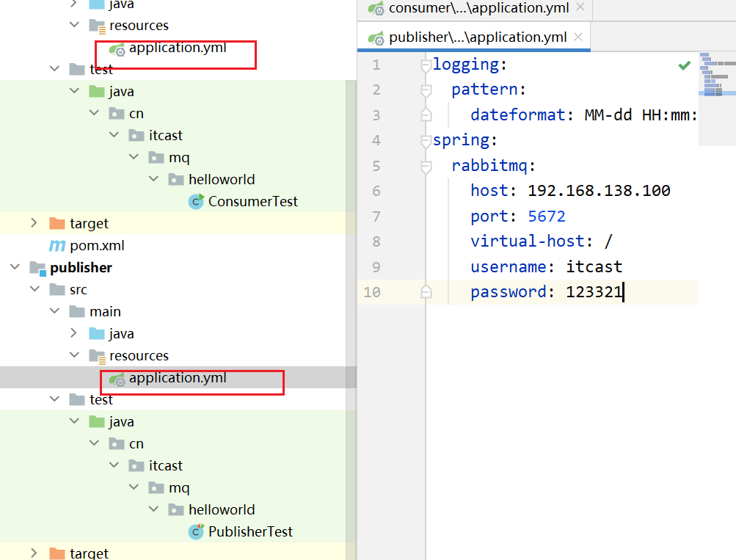
Task: Click the ConsumerTest class icon
Action: pyautogui.click(x=196, y=201)
